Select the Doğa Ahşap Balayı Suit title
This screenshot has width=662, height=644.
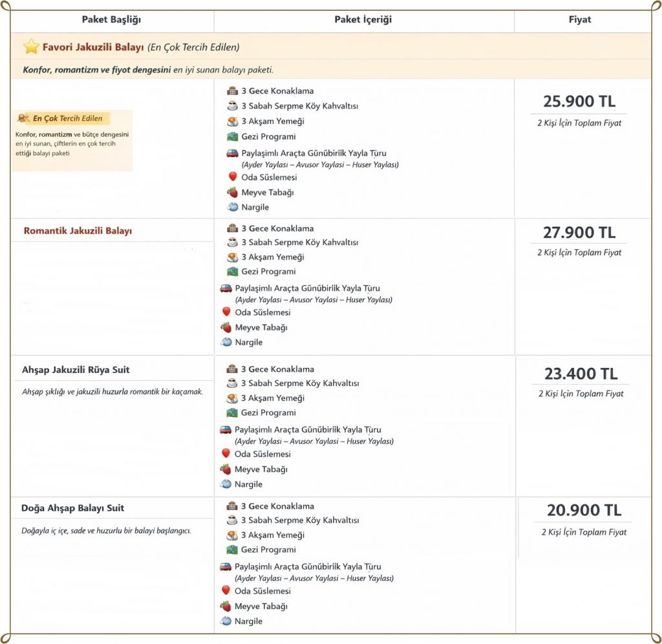coord(72,508)
